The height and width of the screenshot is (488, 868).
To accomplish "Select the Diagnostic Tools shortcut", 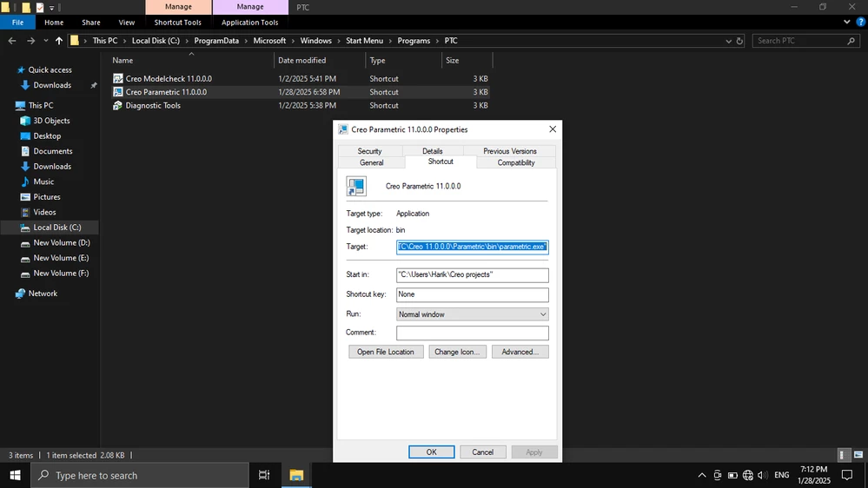I will click(x=153, y=105).
